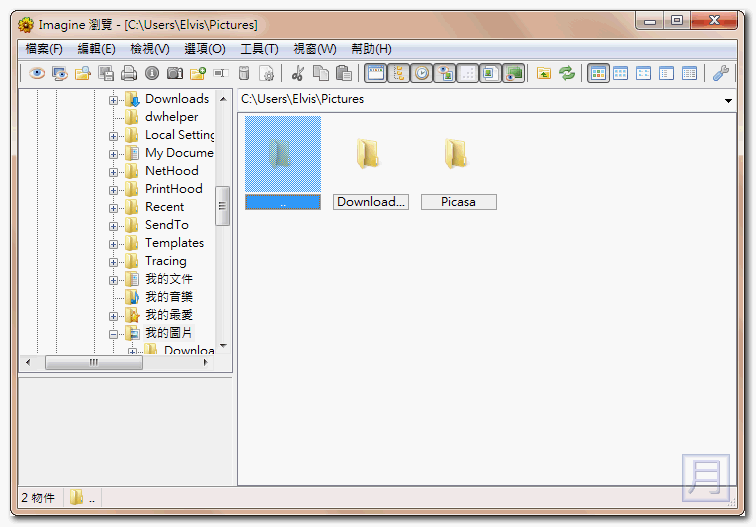
Task: Click the scissors cut icon
Action: click(x=297, y=73)
